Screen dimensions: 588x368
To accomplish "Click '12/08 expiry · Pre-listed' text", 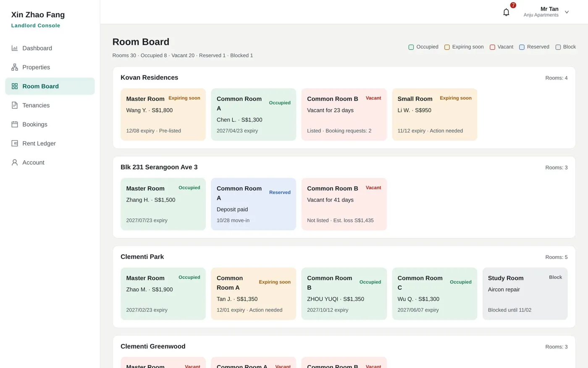I will click(x=153, y=131).
